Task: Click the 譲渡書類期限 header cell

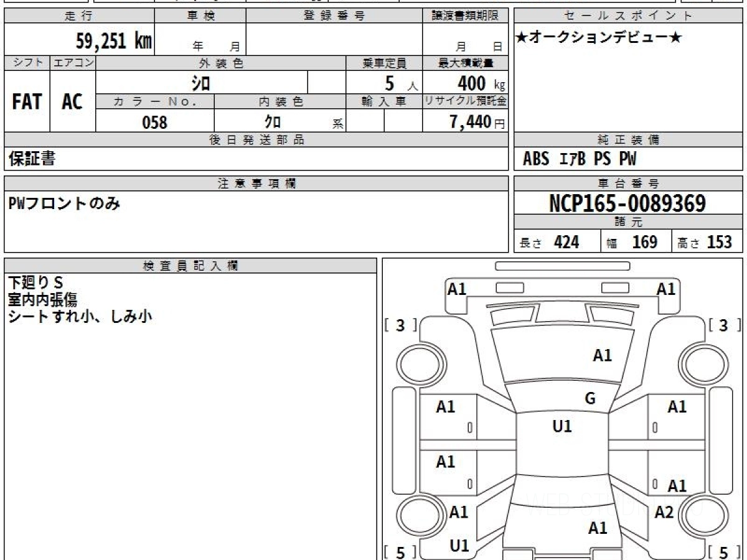Action: 466,16
